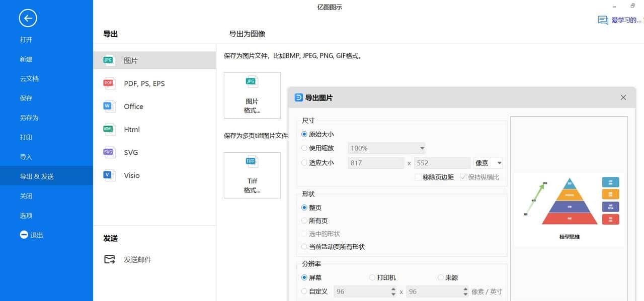Select the Html export format icon
Viewport: 644px width, 301px height.
click(x=108, y=129)
